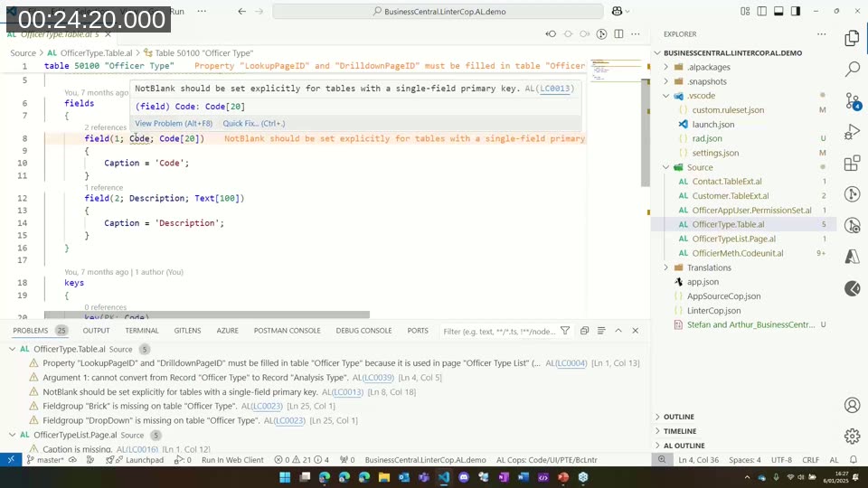
Task: Open OfficierMeth.Codeunit.al file
Action: pos(738,253)
